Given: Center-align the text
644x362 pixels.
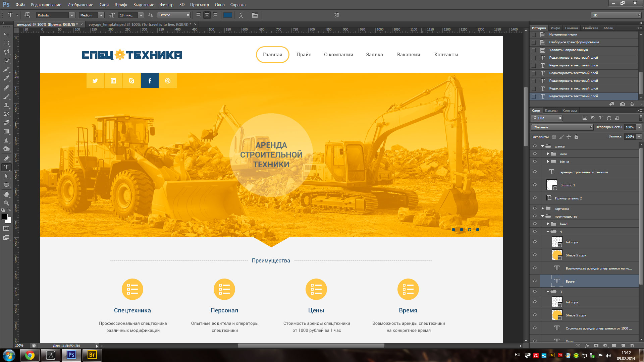Looking at the screenshot, I should [207, 15].
